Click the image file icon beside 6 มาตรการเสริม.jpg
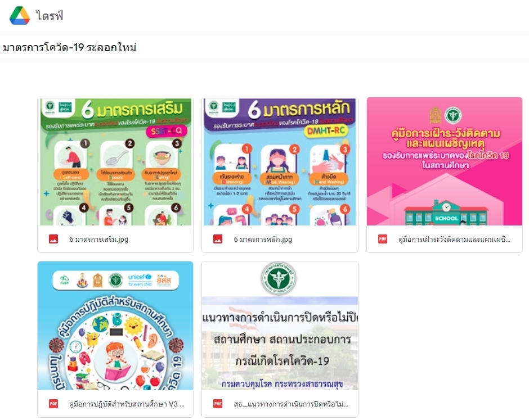529x420 pixels. (53, 239)
